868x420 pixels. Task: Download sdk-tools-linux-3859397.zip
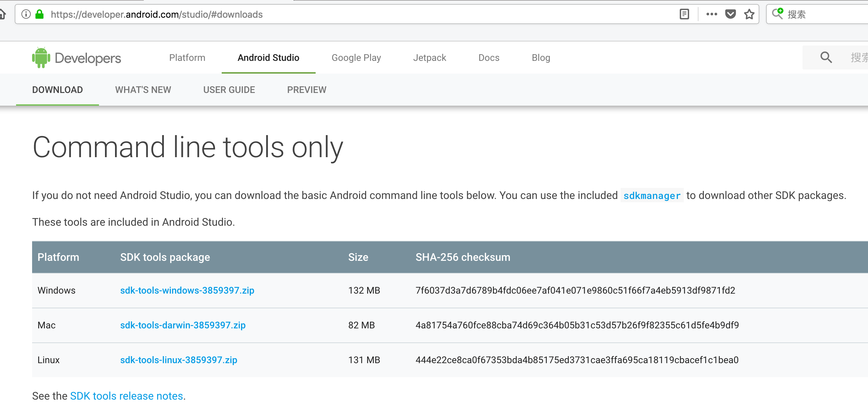pos(179,360)
